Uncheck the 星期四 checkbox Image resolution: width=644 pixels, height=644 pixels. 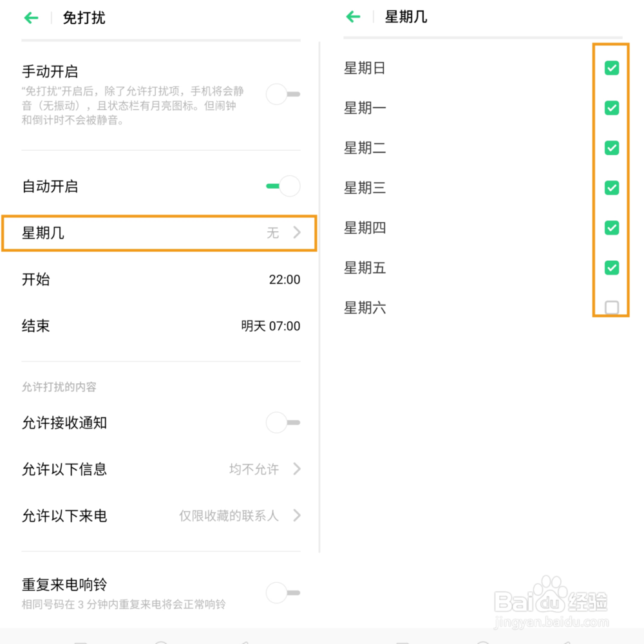click(612, 228)
